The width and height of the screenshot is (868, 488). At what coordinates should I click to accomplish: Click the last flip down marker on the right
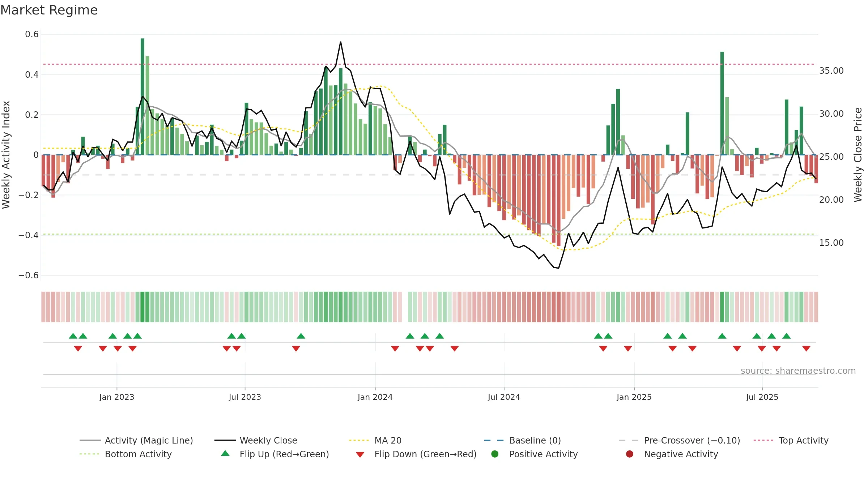806,348
